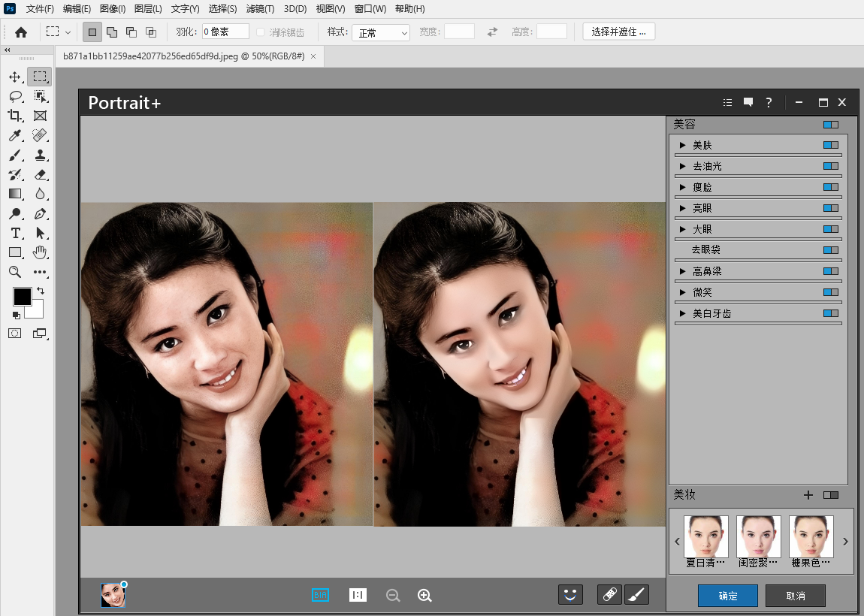The height and width of the screenshot is (616, 864).
Task: Open the 图像 menu
Action: pyautogui.click(x=112, y=8)
